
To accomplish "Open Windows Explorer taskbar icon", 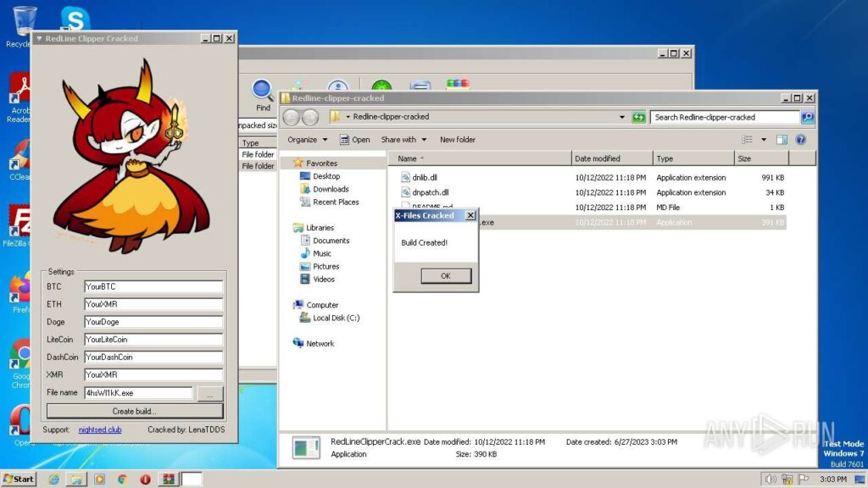I will pos(76,480).
